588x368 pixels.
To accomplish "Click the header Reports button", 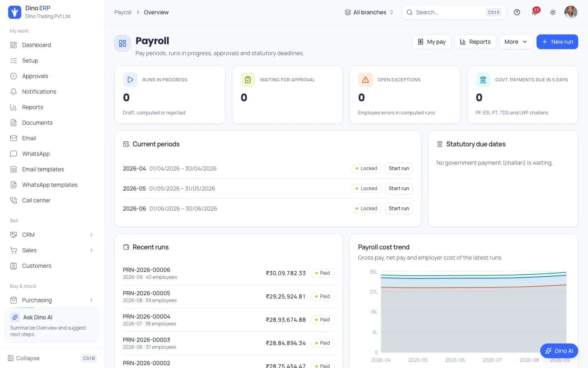I will [475, 42].
